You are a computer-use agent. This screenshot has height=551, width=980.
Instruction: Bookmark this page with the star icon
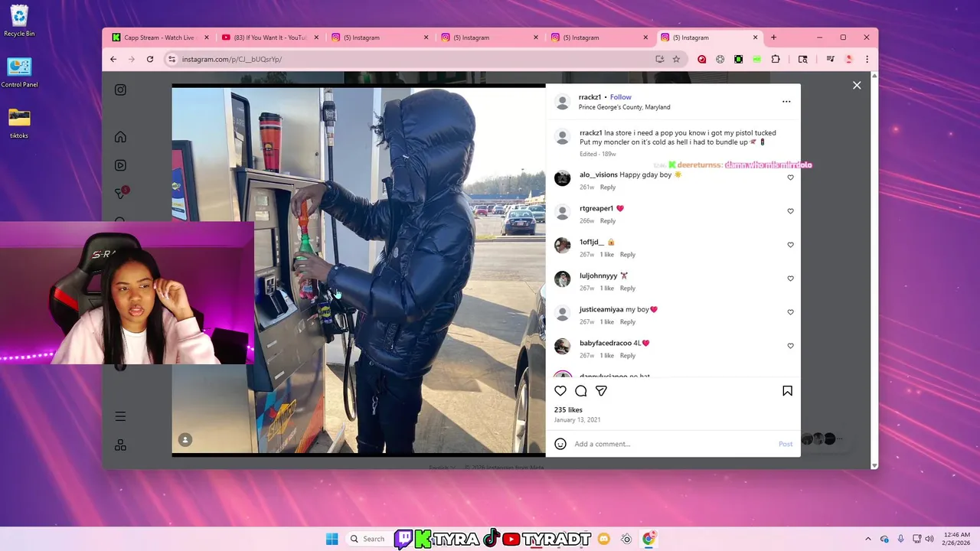[x=676, y=59]
